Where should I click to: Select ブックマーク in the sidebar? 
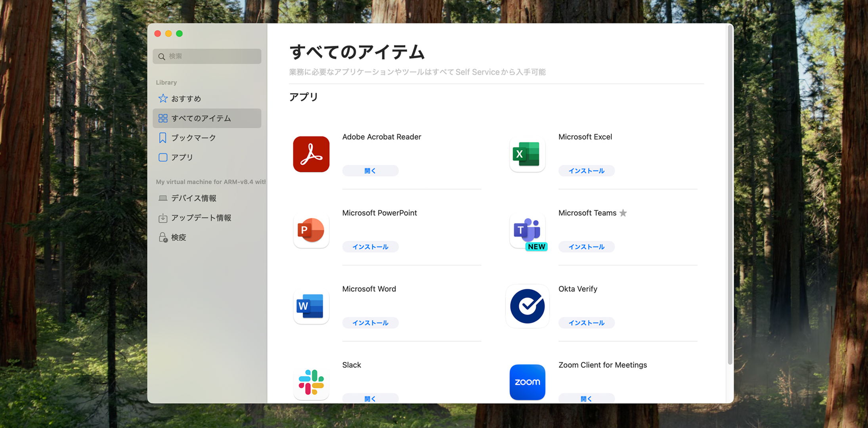point(193,138)
